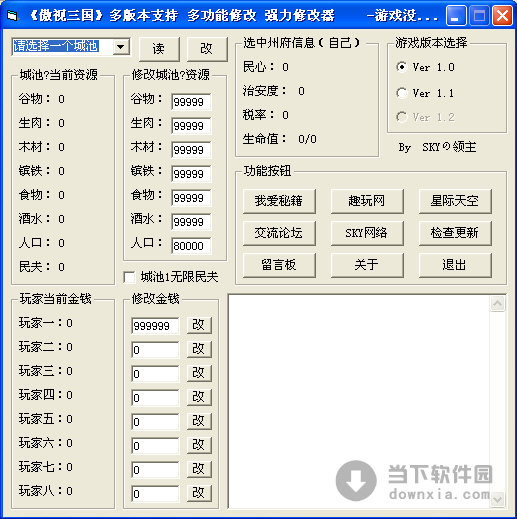Minimize the trainer window

tap(455, 16)
